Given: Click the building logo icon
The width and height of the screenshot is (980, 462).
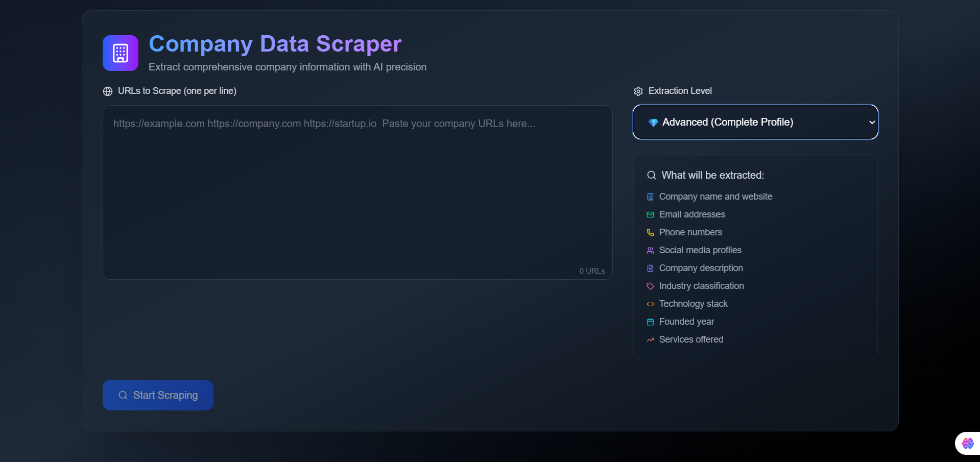Looking at the screenshot, I should click(120, 53).
